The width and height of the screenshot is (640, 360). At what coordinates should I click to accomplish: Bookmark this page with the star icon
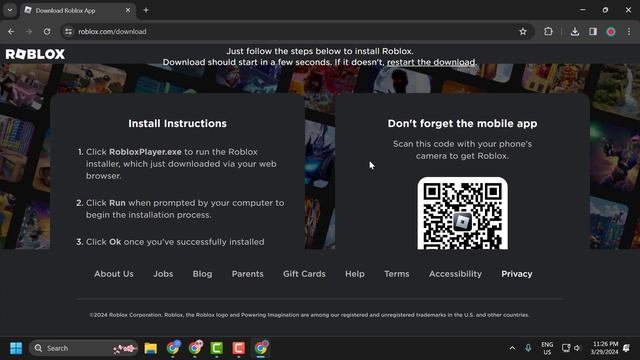523,31
